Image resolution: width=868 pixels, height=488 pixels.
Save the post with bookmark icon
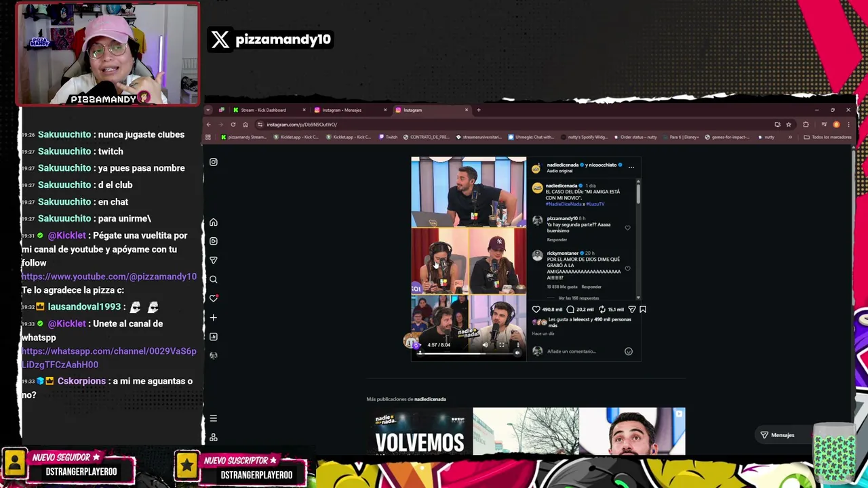click(x=643, y=310)
